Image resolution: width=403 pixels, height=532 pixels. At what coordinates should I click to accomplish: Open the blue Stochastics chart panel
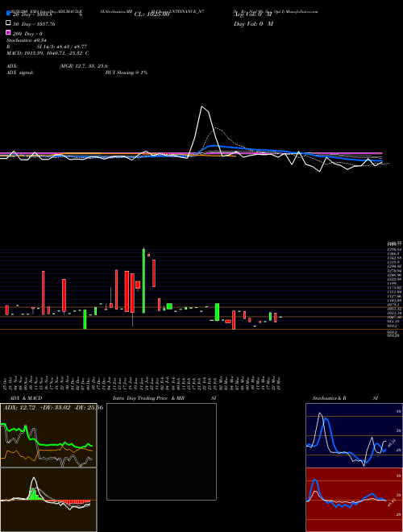354,435
